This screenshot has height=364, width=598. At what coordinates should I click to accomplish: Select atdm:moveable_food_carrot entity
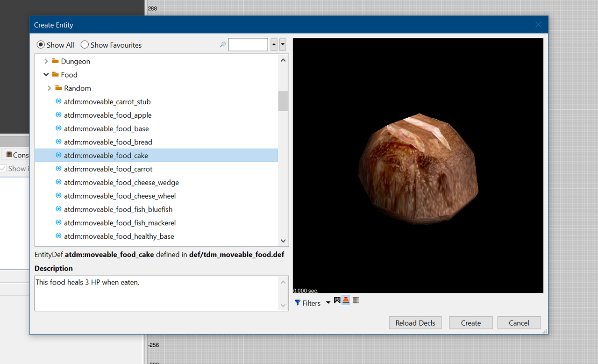point(157,169)
